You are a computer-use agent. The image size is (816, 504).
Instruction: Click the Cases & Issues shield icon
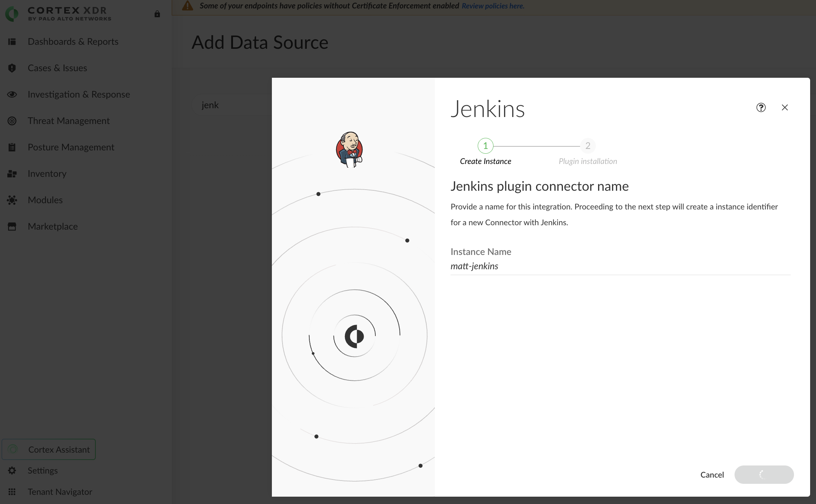pyautogui.click(x=12, y=68)
